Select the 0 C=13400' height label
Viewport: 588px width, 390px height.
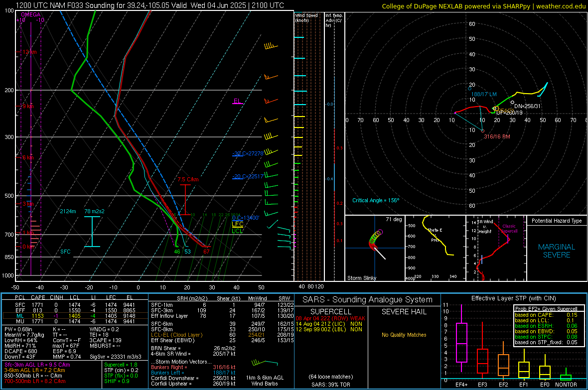(x=246, y=218)
